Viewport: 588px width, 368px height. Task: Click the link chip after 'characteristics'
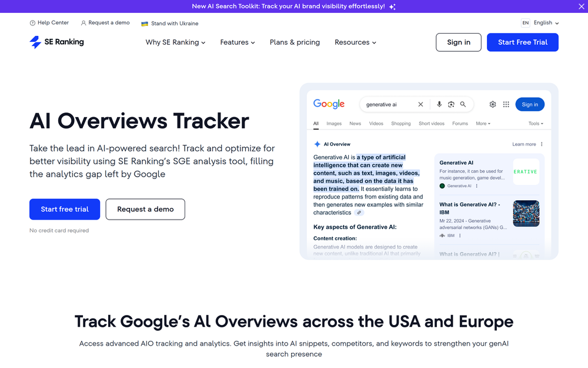(359, 213)
